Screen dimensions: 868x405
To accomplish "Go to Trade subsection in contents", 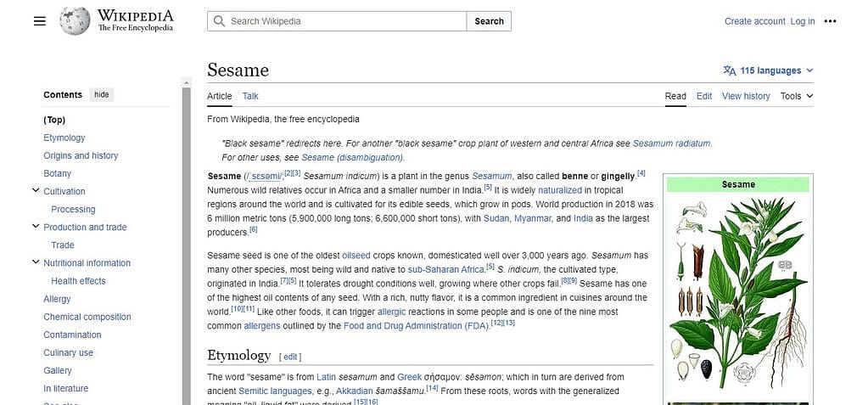I will point(63,245).
